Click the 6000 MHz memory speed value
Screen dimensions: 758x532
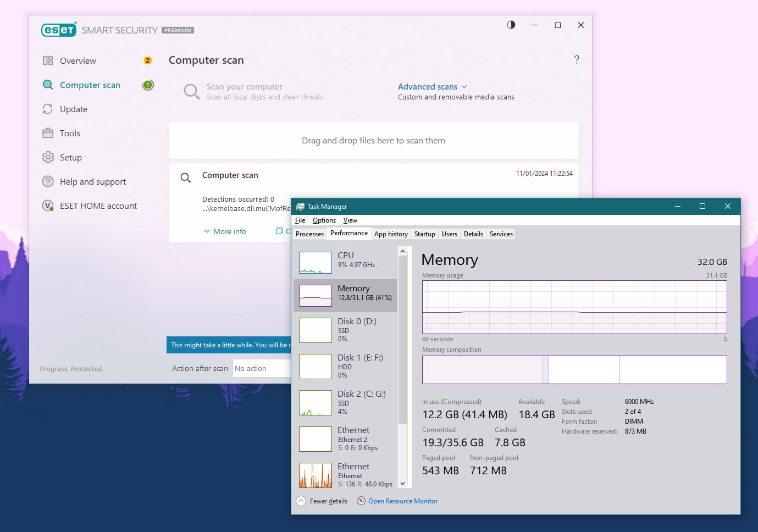pyautogui.click(x=639, y=402)
